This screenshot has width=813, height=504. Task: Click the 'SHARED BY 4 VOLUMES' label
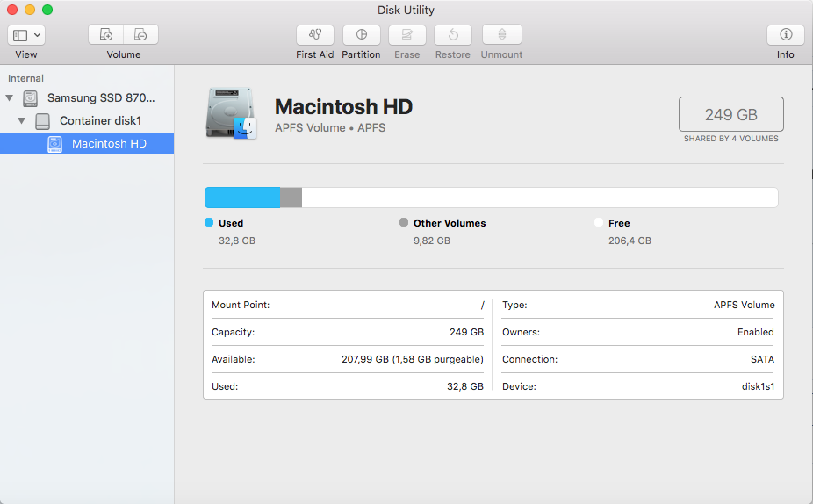tap(731, 139)
